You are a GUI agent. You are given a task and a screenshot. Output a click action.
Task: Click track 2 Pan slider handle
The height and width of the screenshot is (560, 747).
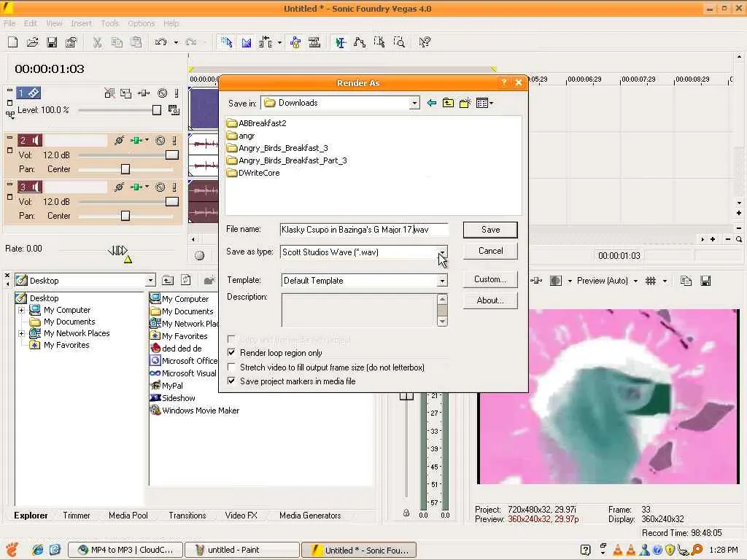[125, 169]
